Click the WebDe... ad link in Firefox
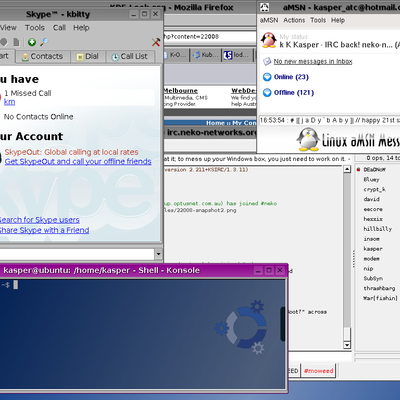 pos(244,90)
